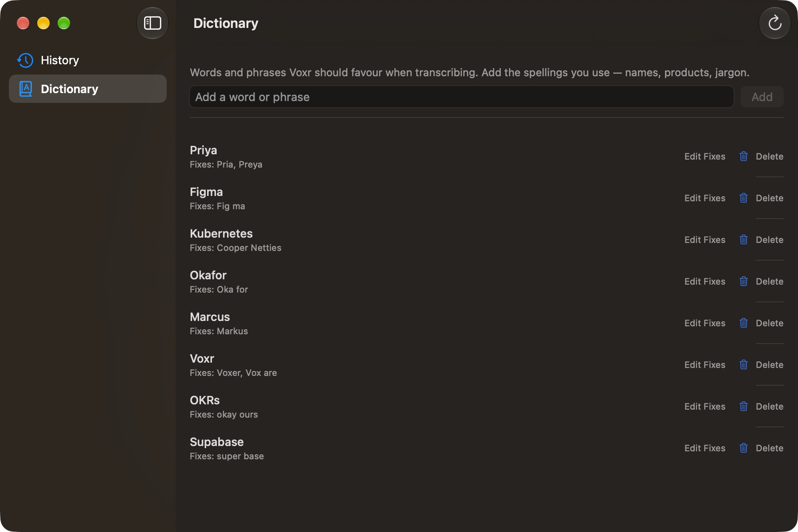Screen dimensions: 798x532
Task: Click Delete text for Supabase entry
Action: pos(770,448)
